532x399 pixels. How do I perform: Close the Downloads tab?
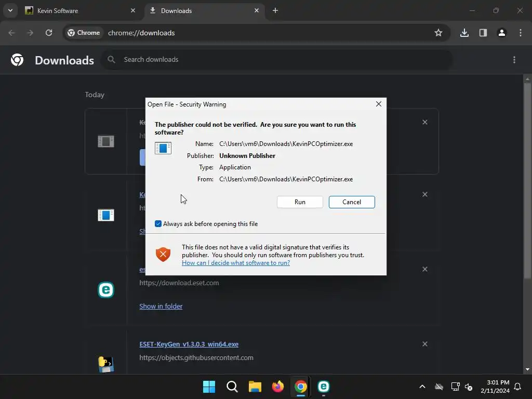[x=257, y=10]
